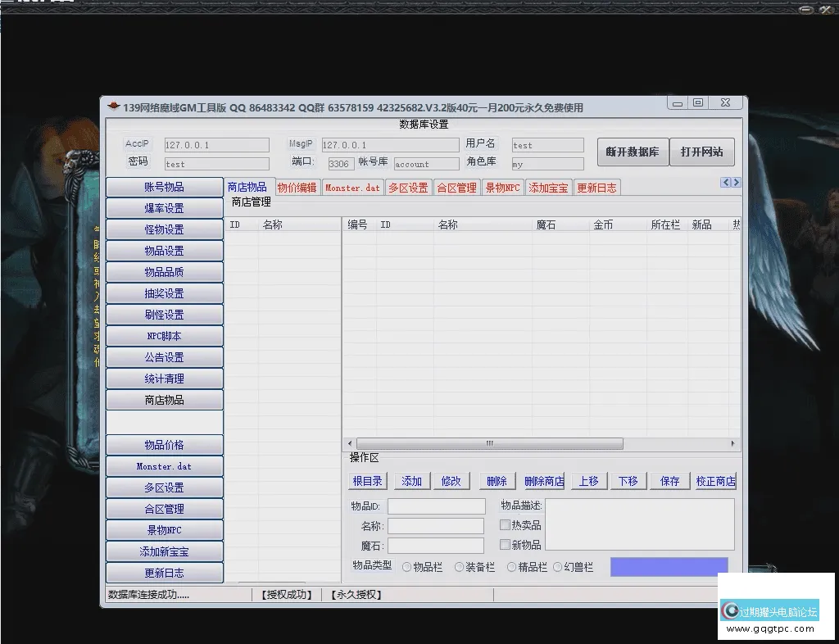Click inside the 物品ID input field
This screenshot has width=839, height=644.
436,506
